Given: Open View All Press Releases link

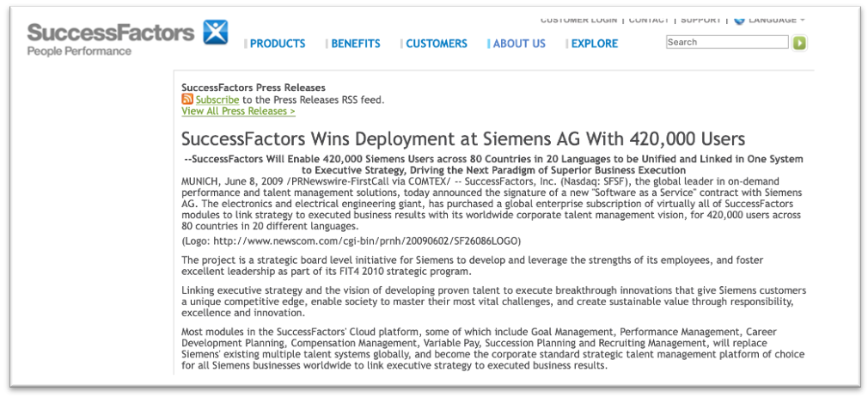Looking at the screenshot, I should [x=238, y=112].
